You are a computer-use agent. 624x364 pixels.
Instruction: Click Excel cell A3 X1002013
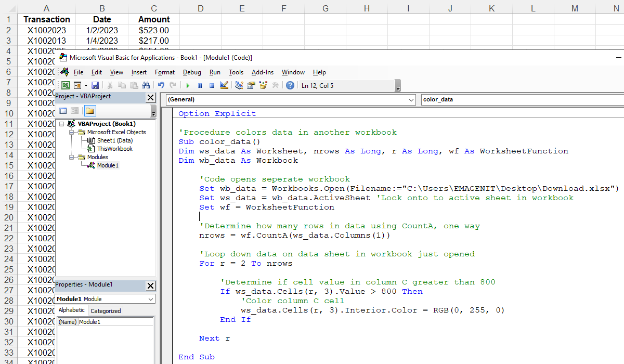[47, 41]
